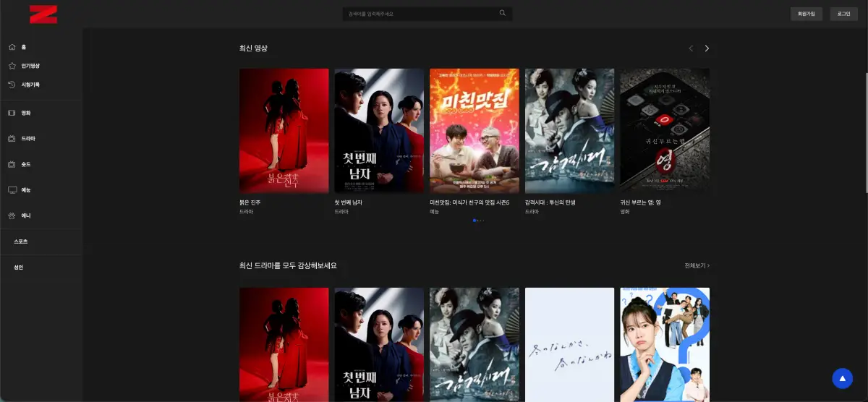
Task: Click the search magnifier icon
Action: tap(503, 13)
